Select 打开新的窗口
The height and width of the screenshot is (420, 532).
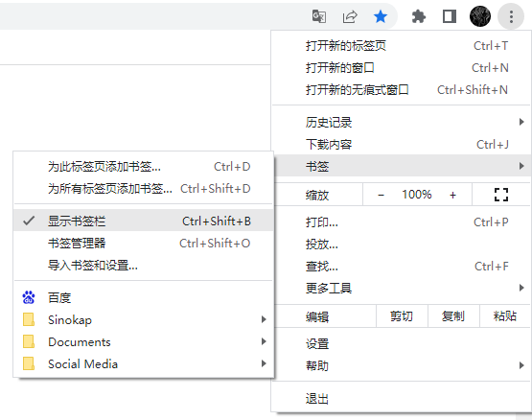pos(401,67)
